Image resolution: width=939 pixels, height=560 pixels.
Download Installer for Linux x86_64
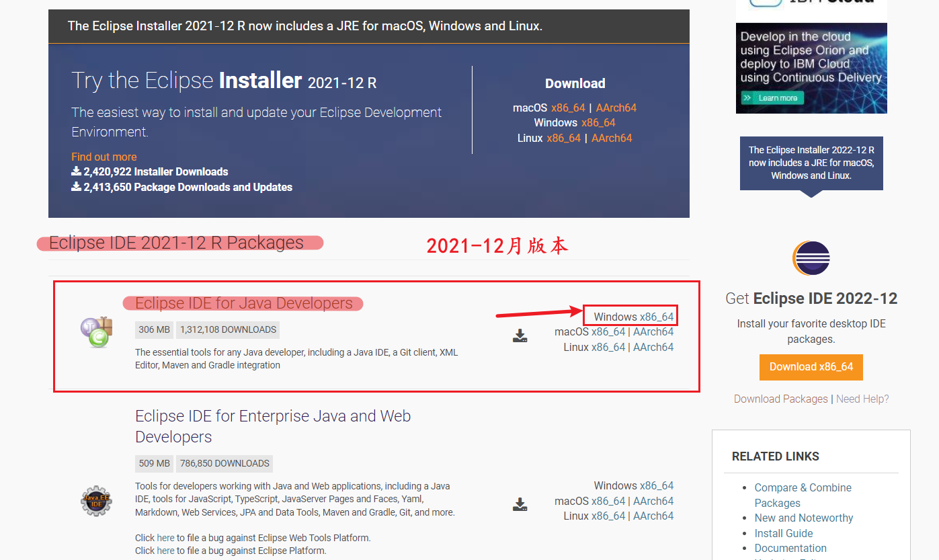tap(563, 138)
